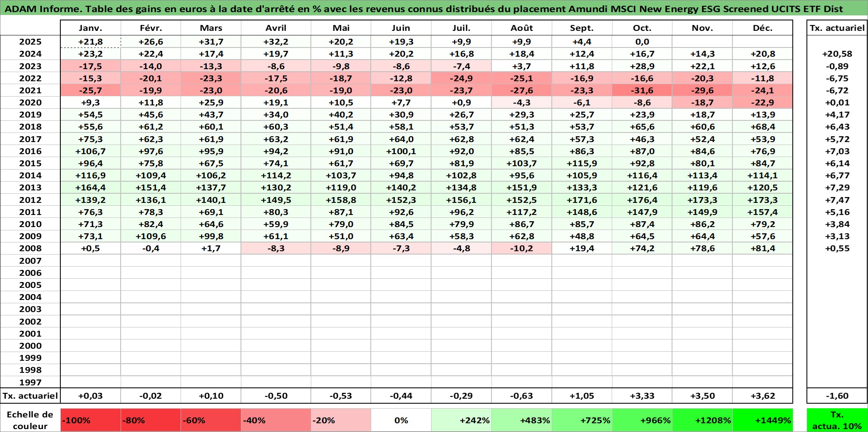This screenshot has width=868, height=432.
Task: Select cell -25,1 for August 2022
Action: pos(522,78)
